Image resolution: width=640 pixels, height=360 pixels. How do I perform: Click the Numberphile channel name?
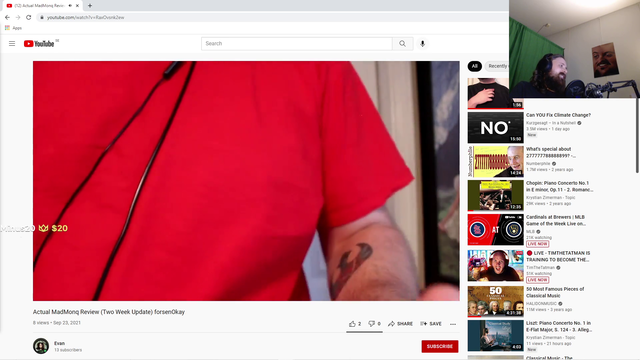point(538,164)
